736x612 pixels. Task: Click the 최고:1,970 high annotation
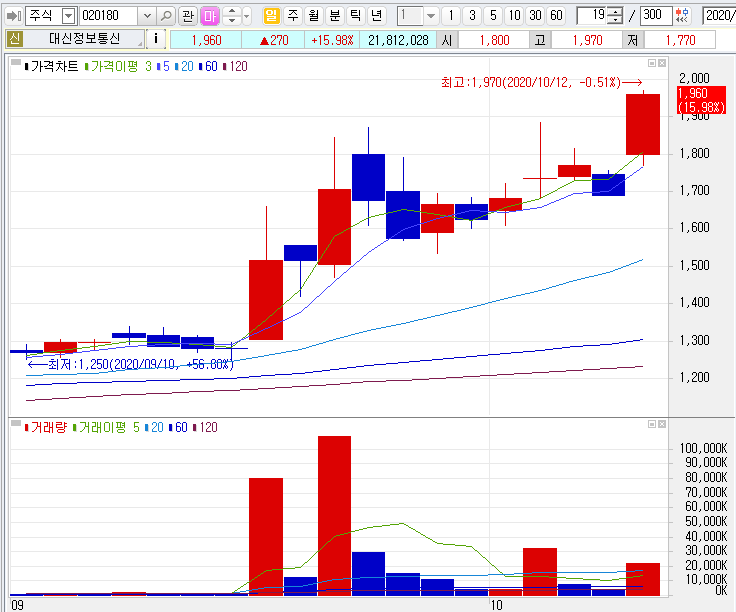[541, 83]
